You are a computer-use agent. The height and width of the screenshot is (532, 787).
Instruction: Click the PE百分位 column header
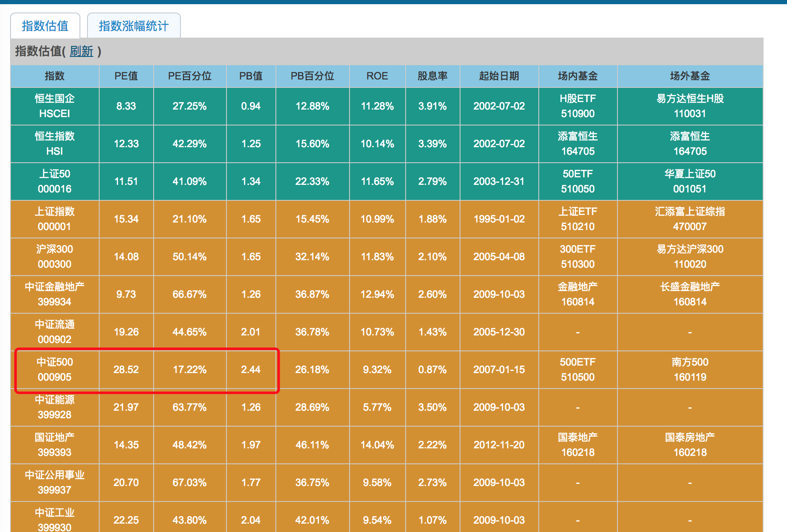pyautogui.click(x=190, y=76)
